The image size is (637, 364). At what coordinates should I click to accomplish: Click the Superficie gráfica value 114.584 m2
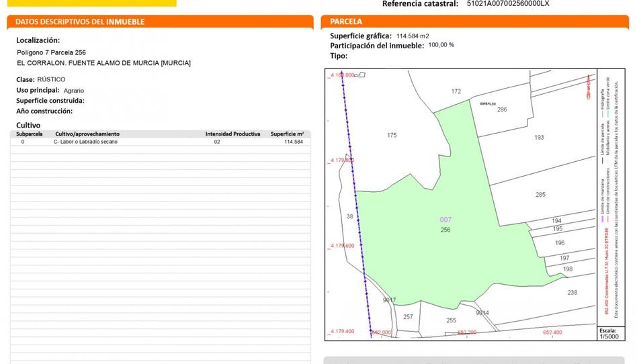click(x=413, y=36)
